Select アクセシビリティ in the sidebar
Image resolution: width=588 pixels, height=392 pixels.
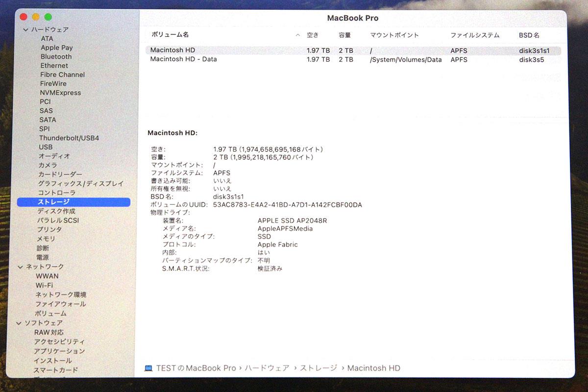coord(59,342)
